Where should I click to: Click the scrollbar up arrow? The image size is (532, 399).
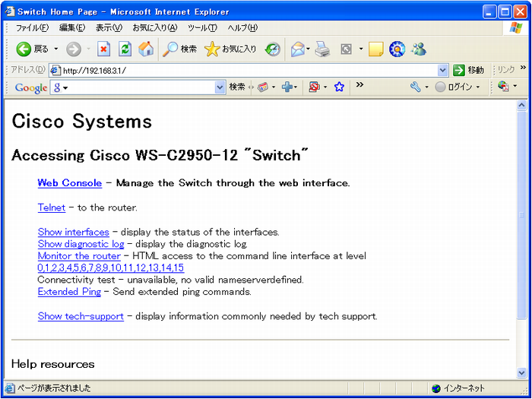tap(522, 106)
